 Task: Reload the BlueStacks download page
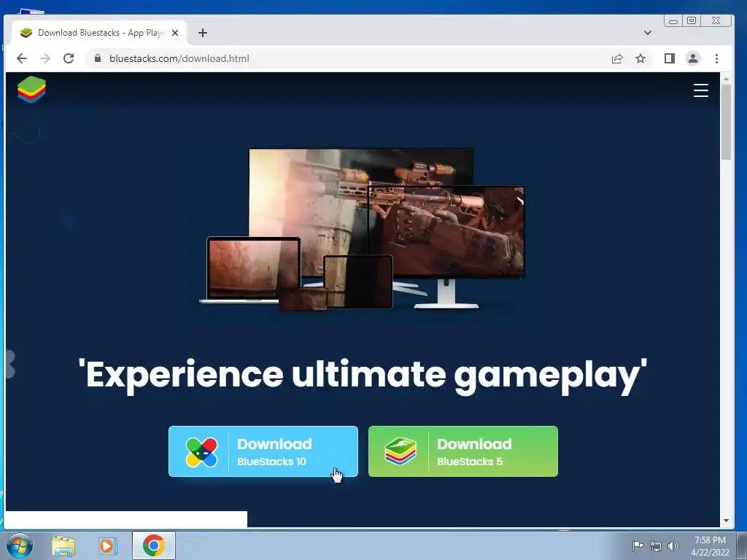(69, 58)
